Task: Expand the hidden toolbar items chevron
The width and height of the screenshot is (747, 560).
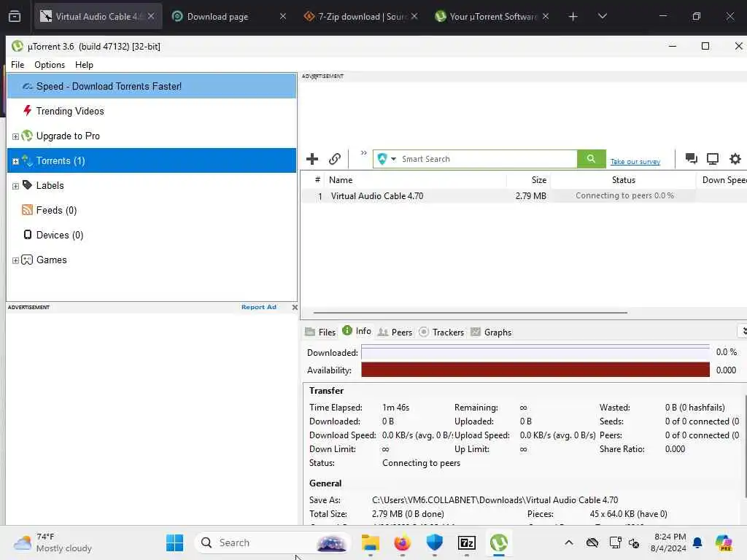Action: [364, 153]
